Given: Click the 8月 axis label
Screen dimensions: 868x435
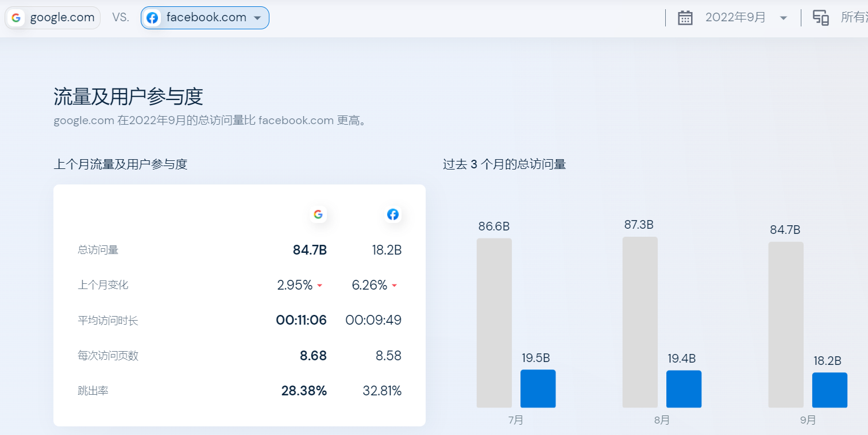Looking at the screenshot, I should coord(662,420).
